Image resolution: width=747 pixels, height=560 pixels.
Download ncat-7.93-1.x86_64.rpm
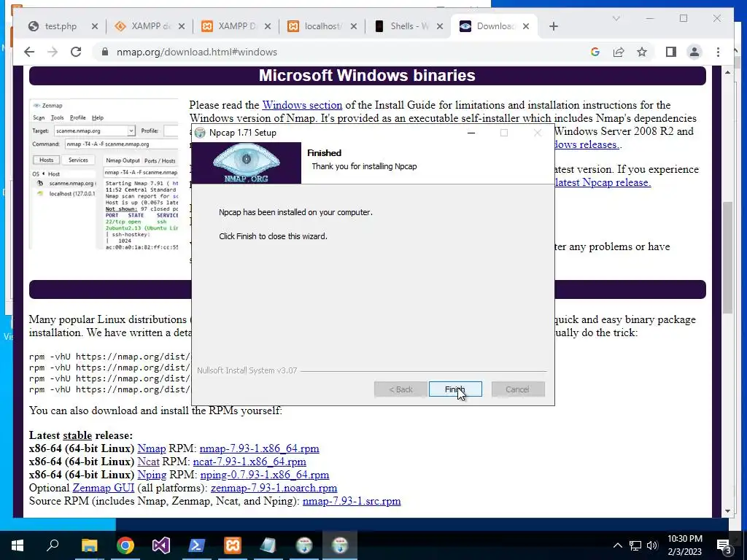249,462
